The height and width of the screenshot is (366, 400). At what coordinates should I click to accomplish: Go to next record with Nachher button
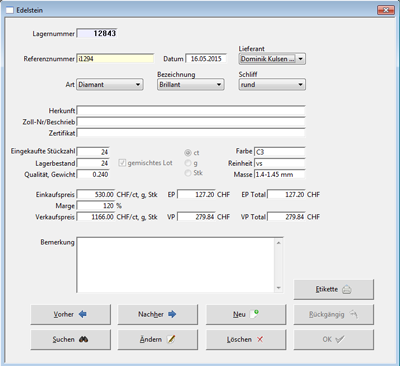point(158,314)
